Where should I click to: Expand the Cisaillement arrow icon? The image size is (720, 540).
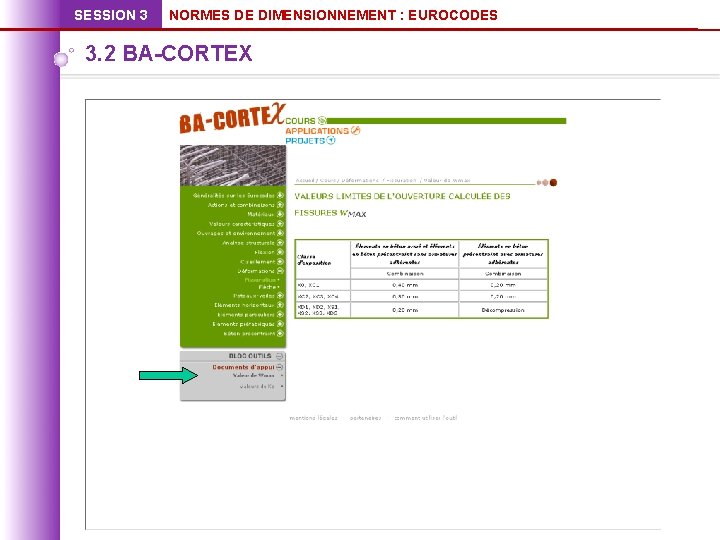[x=280, y=261]
